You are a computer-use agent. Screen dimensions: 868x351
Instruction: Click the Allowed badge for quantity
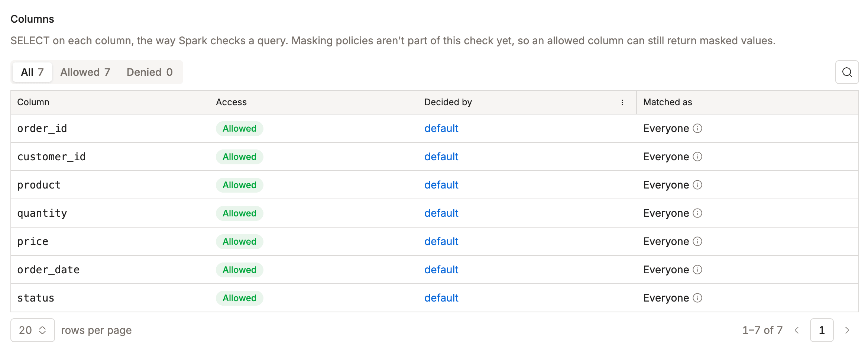pyautogui.click(x=240, y=213)
